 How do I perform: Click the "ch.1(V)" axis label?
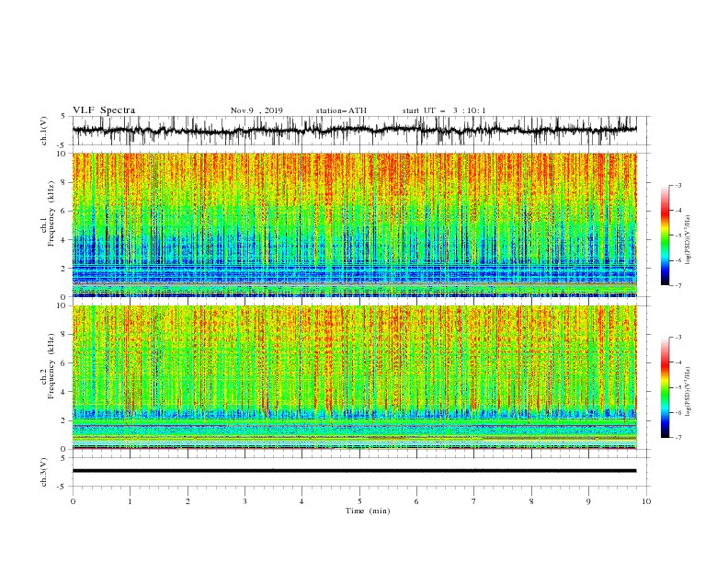[x=44, y=131]
